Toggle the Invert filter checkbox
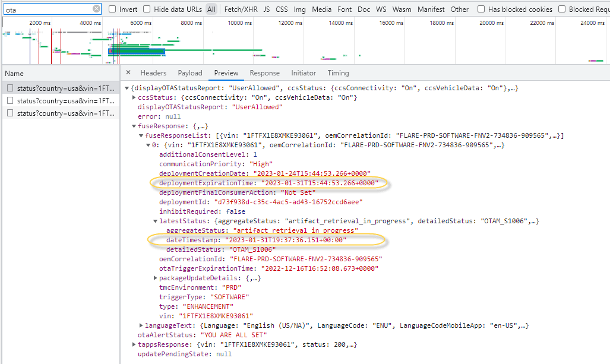The width and height of the screenshot is (610, 364). coord(112,10)
